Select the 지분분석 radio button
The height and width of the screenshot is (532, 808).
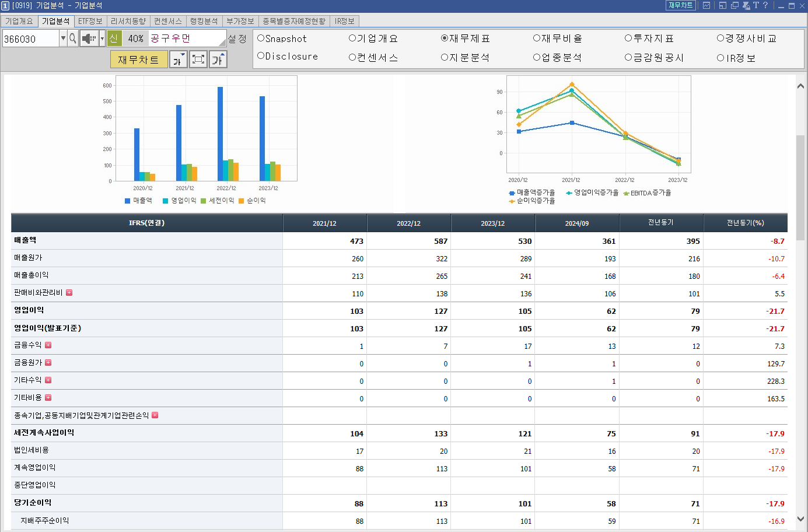pyautogui.click(x=445, y=57)
